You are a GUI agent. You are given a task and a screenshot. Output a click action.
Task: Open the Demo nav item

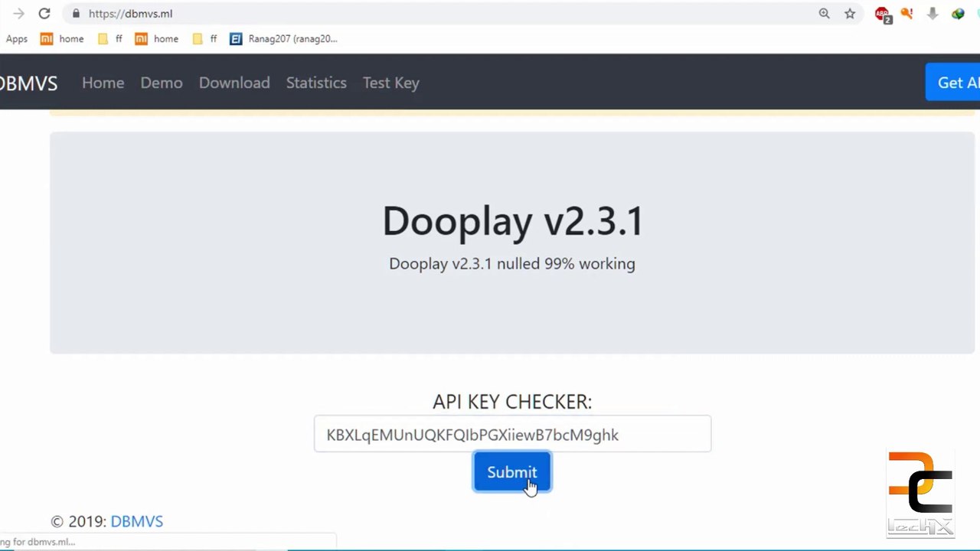pos(162,83)
